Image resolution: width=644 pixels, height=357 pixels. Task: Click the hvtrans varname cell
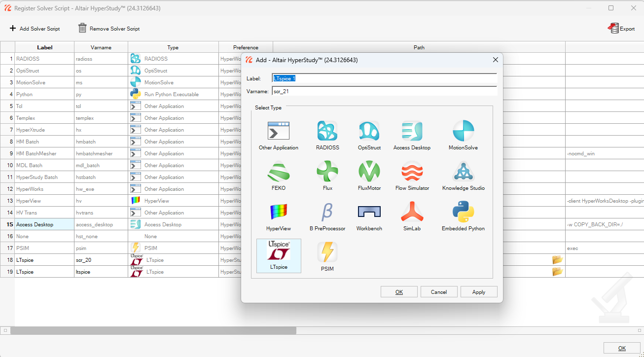101,213
